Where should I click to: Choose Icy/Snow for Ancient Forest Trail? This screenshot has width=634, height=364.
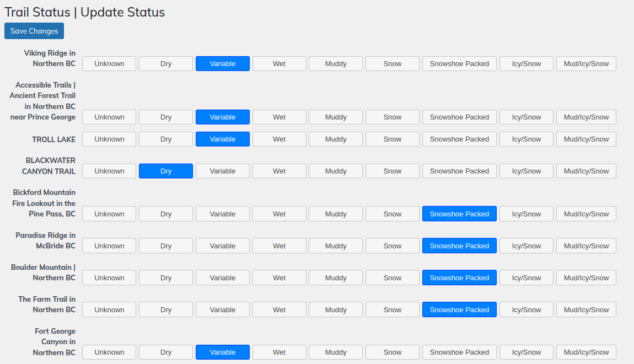[x=526, y=117]
